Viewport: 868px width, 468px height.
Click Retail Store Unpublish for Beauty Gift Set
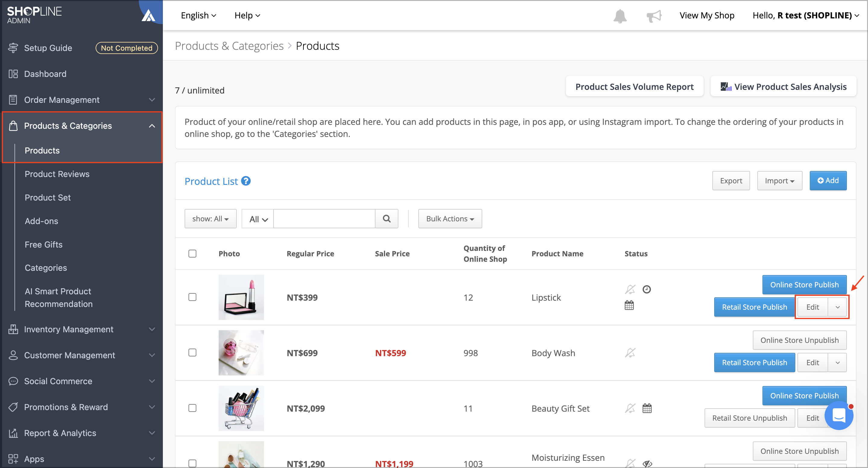tap(750, 418)
